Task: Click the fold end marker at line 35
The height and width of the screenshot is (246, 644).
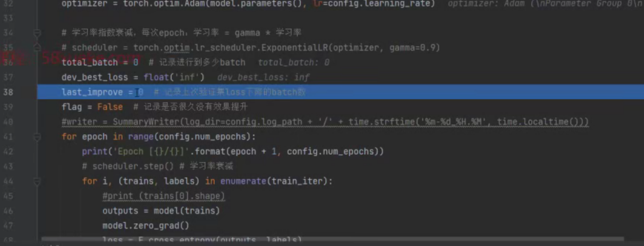Action: pos(37,47)
